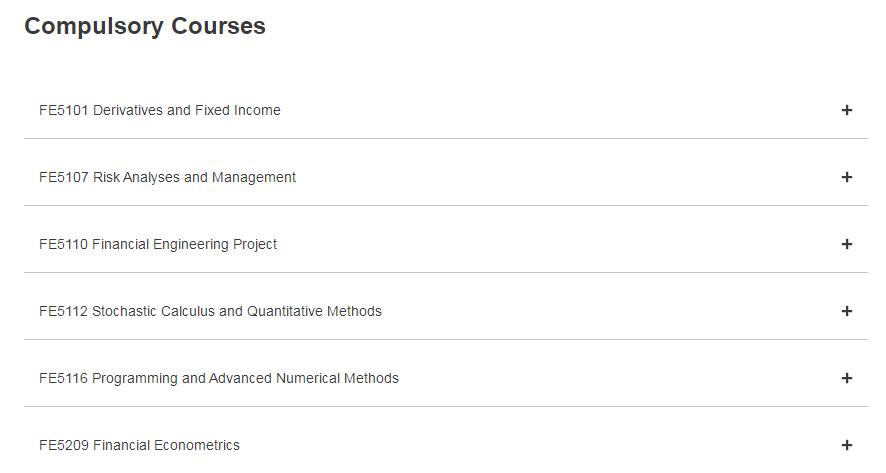Click the word Courses in the page heading
886x473 pixels.
click(x=218, y=26)
